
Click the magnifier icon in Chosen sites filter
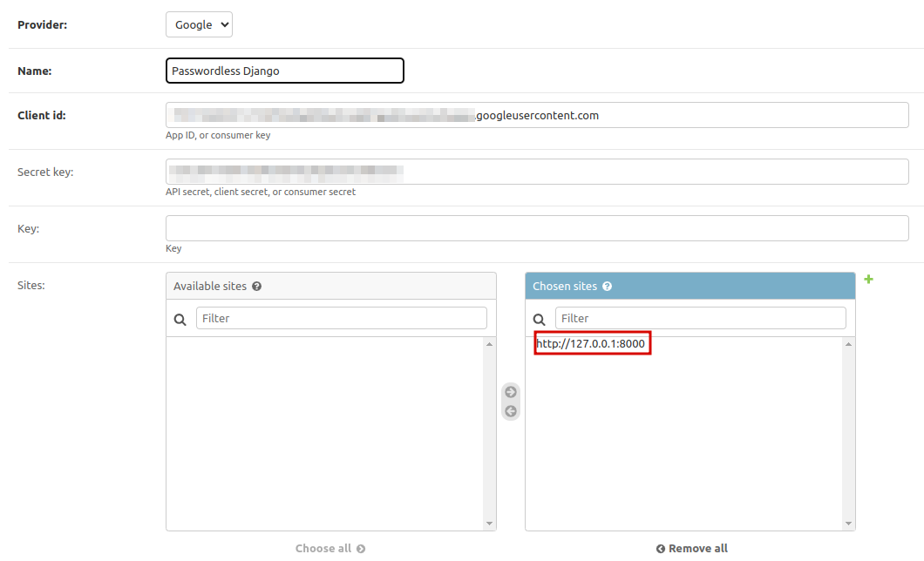540,318
